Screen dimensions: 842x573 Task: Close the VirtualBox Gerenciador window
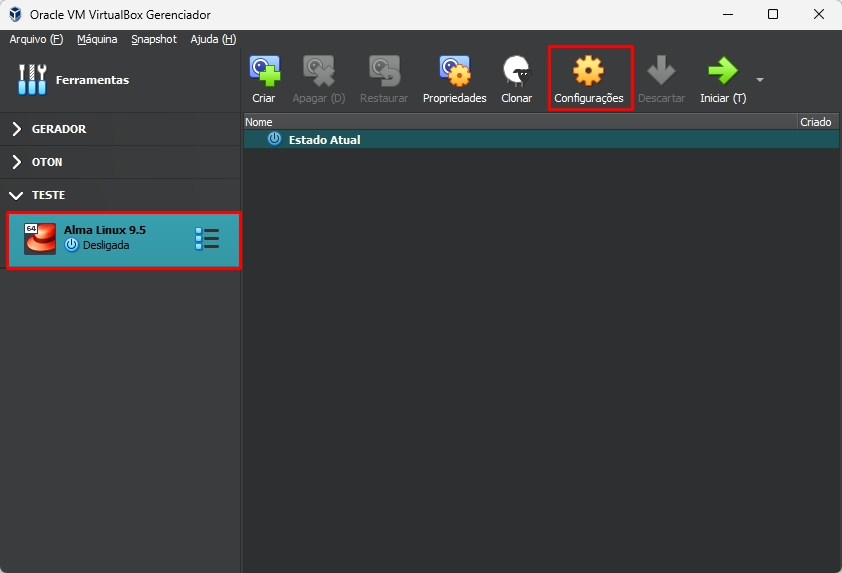(818, 14)
